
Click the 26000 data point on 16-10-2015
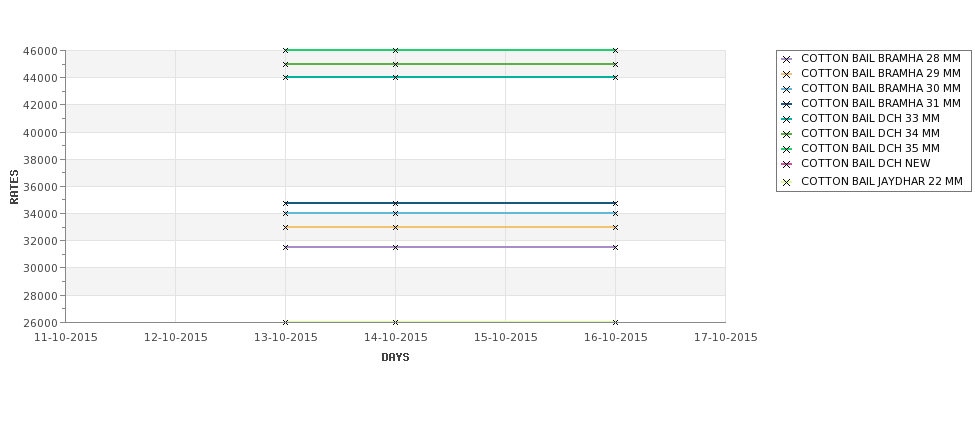coord(616,322)
